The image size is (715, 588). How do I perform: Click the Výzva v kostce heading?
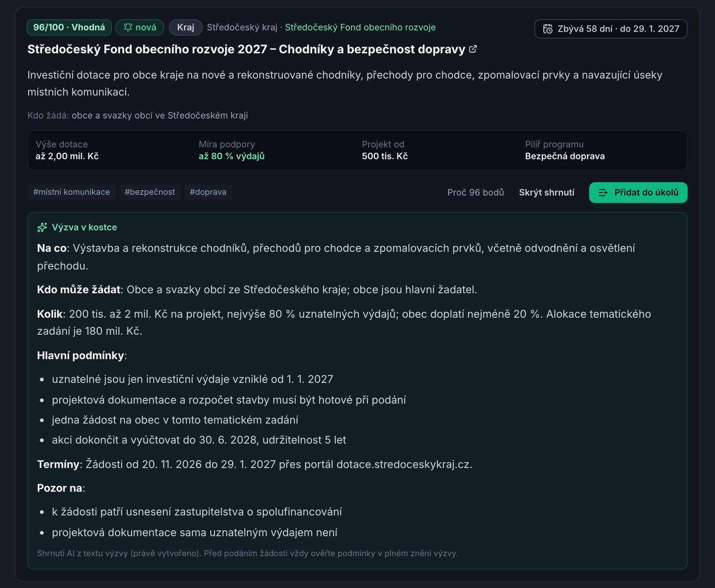click(x=84, y=227)
